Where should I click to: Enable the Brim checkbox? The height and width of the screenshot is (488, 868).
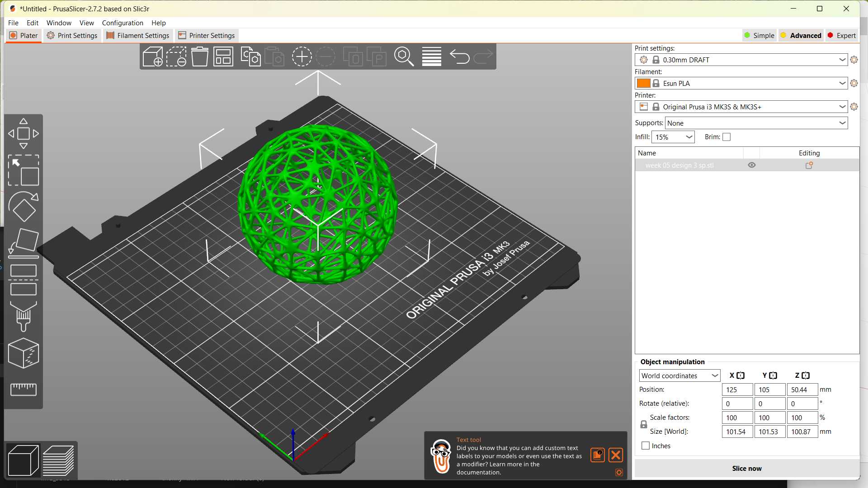coord(726,137)
